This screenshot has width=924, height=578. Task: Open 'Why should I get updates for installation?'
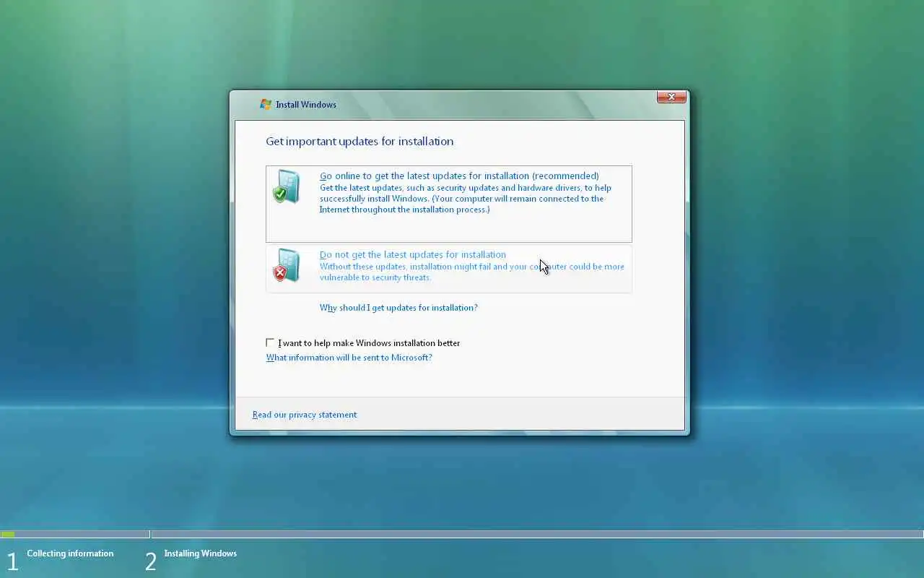click(398, 308)
